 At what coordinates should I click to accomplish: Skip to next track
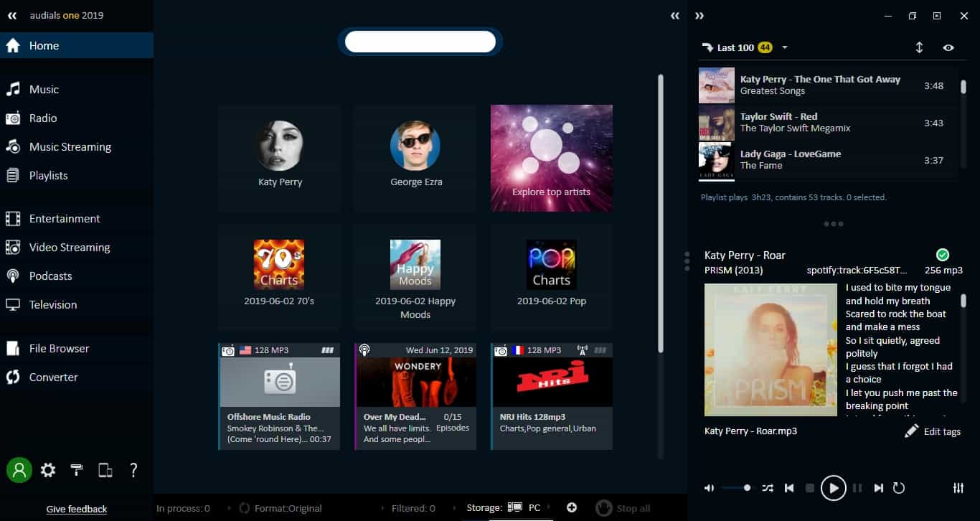click(878, 488)
